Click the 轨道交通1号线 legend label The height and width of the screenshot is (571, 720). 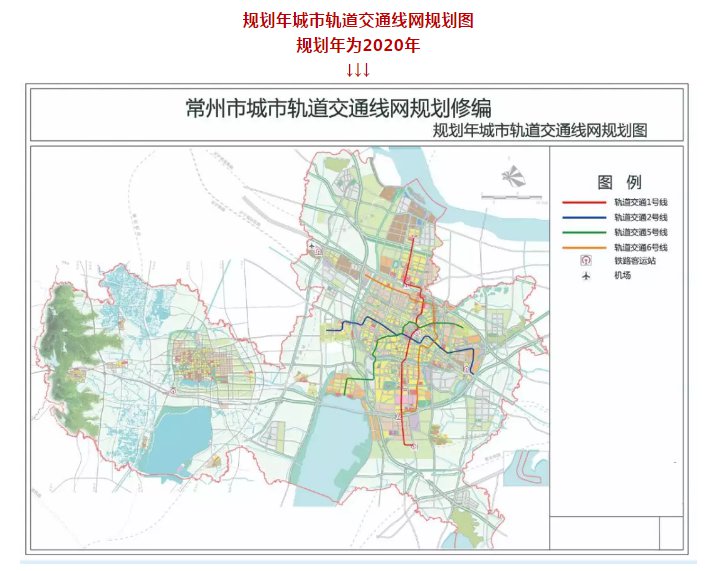point(641,201)
